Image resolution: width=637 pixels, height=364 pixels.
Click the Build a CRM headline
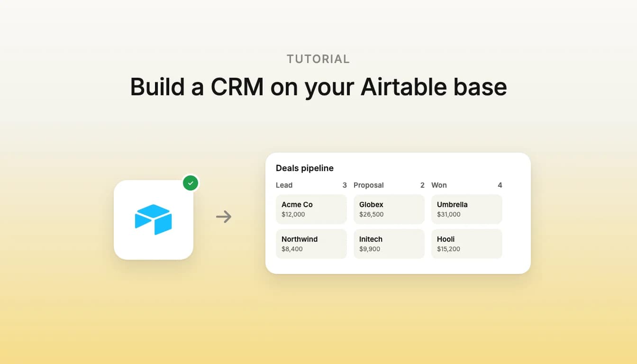318,87
